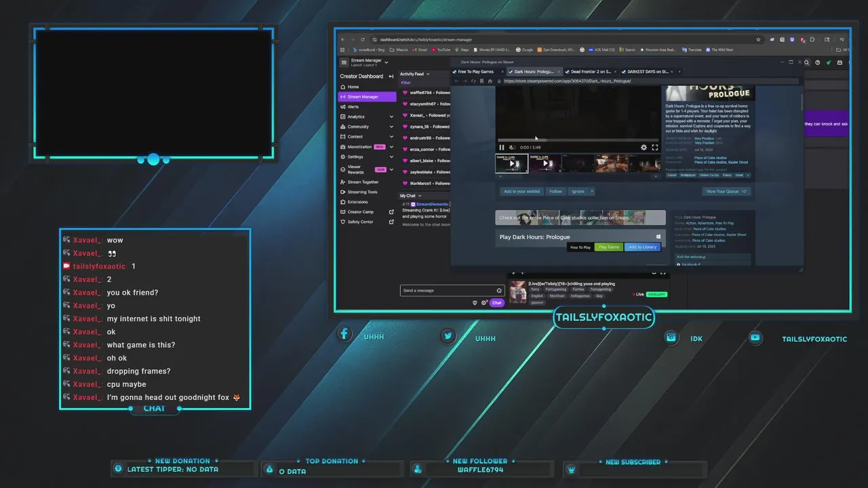Open Creator Camp external link icon
Screen dimensions: 868x488
[x=391, y=211]
